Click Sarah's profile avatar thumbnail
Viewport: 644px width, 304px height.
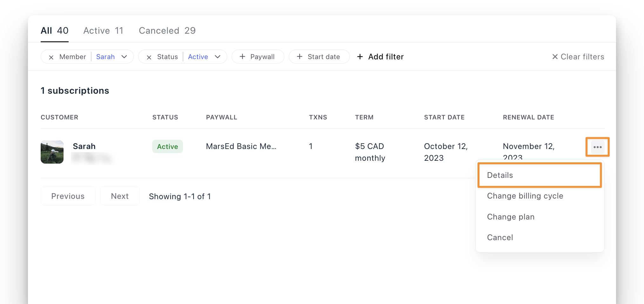point(52,152)
